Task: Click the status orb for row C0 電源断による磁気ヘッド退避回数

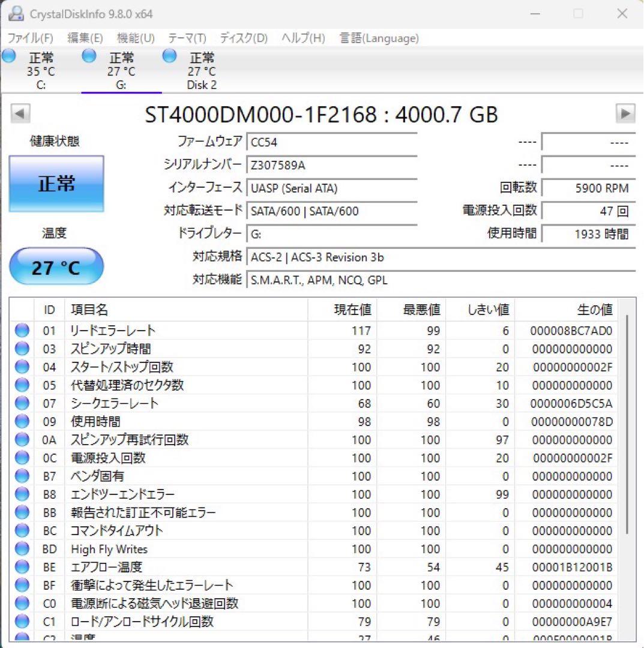Action: tap(22, 604)
